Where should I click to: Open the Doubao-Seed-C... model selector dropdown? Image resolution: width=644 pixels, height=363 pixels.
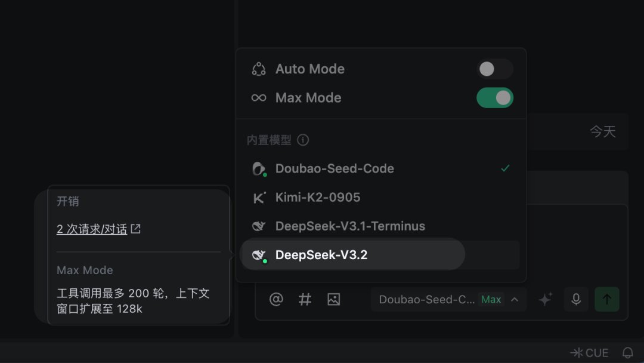(x=427, y=300)
